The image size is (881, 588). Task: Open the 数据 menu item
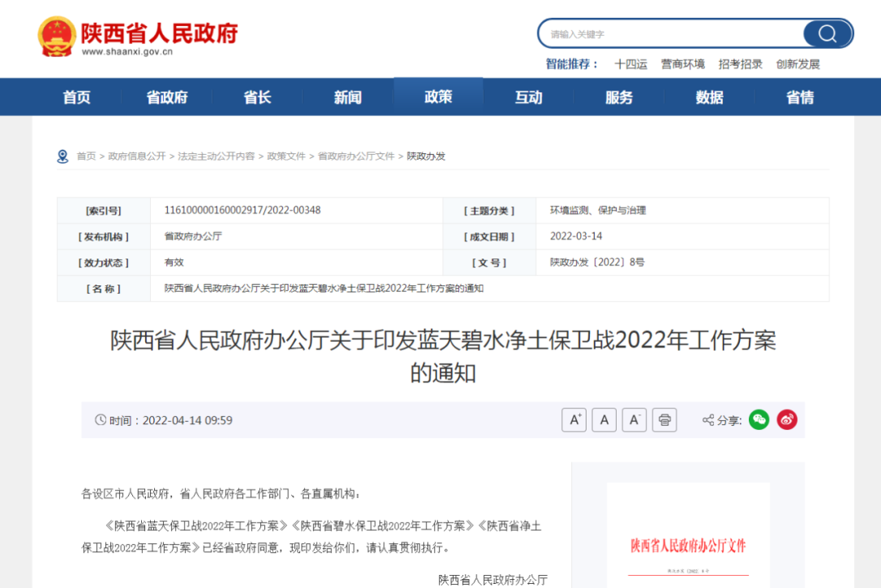tap(708, 96)
